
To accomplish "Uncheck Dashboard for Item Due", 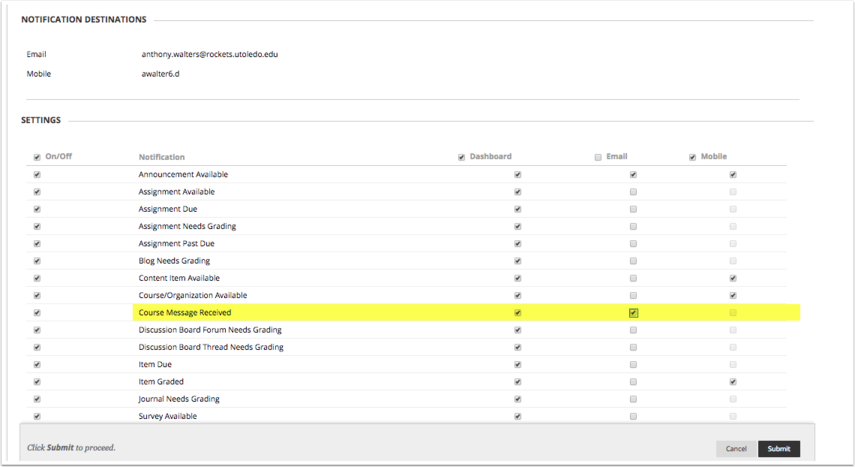I will pyautogui.click(x=517, y=364).
